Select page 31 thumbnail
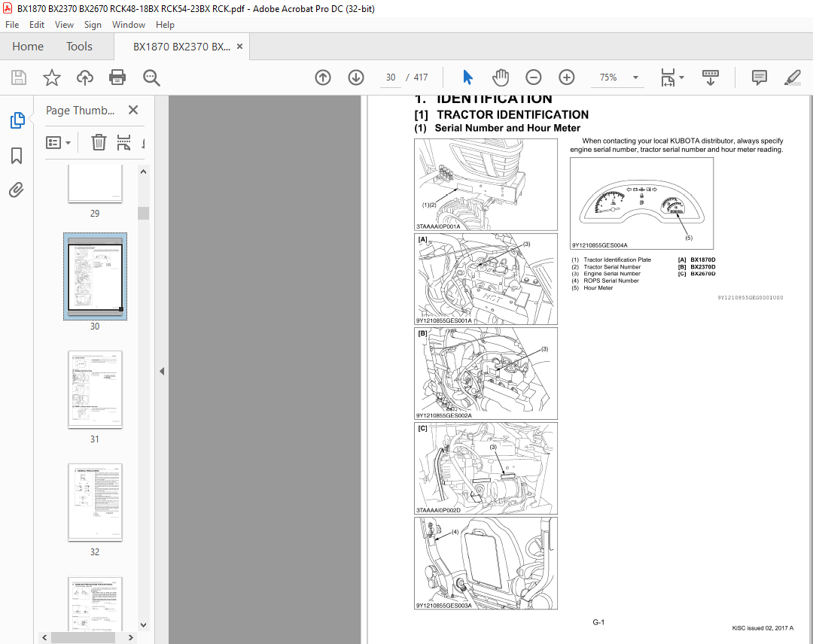This screenshot has height=644, width=813. [95, 390]
